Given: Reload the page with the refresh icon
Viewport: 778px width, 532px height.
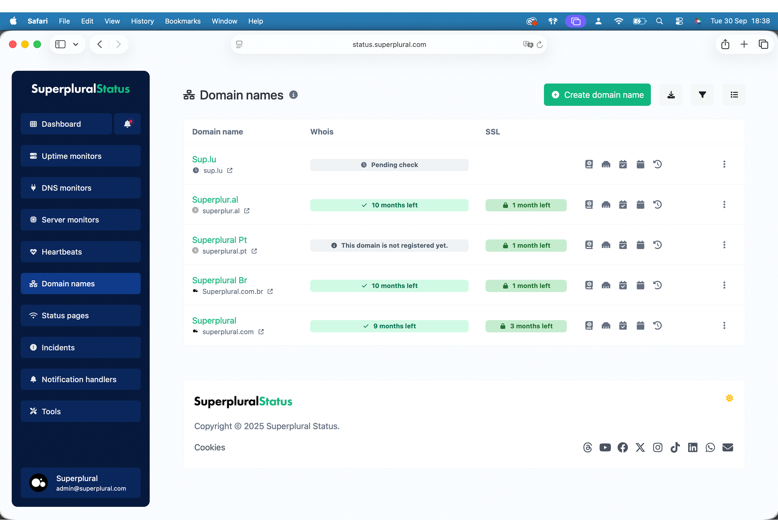Looking at the screenshot, I should (540, 45).
